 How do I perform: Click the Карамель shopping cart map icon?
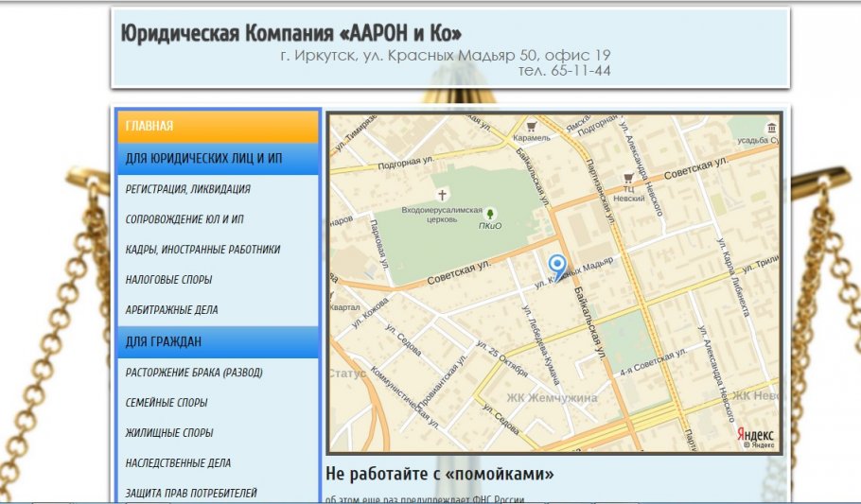(532, 126)
